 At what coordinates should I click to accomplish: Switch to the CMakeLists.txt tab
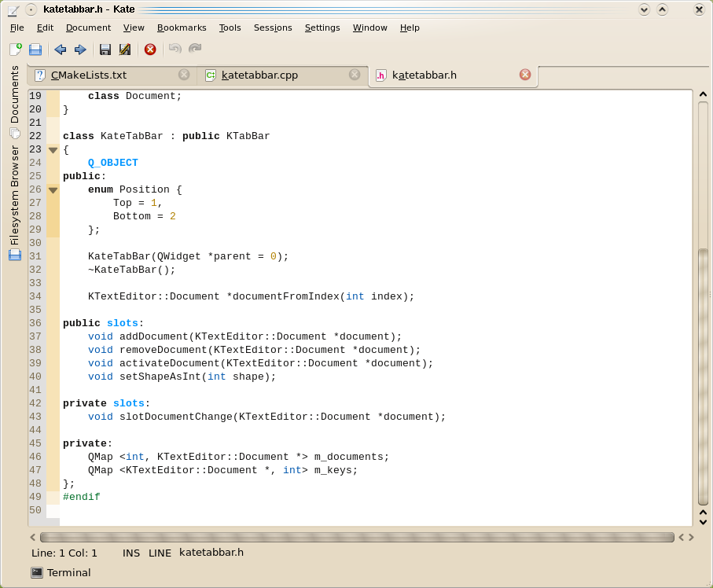(112, 75)
